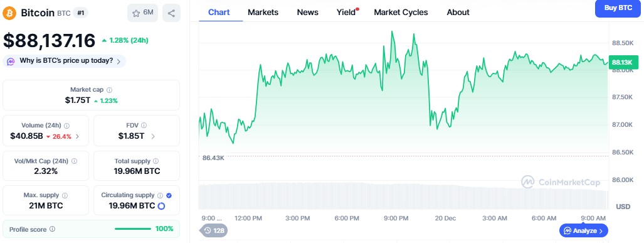Click the Bitcoin logo icon

(x=9, y=13)
